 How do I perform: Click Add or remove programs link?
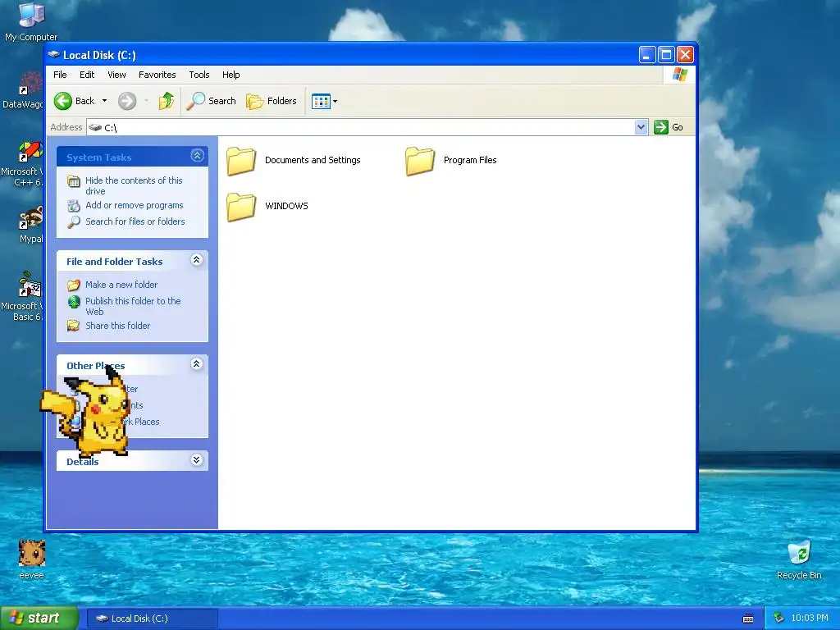(x=135, y=205)
